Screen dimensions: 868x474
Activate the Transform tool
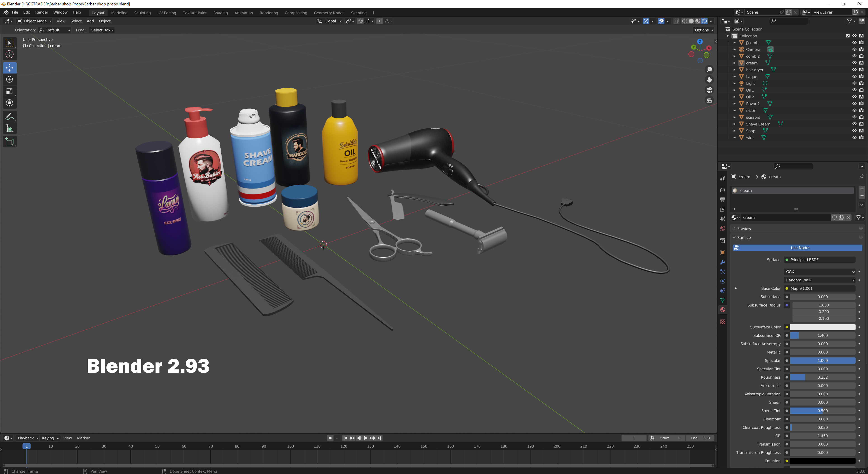[9, 103]
